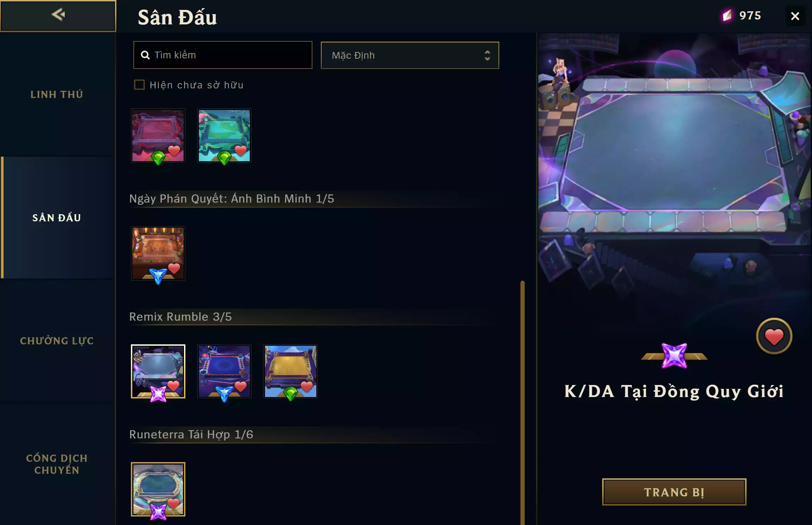Viewport: 812px width, 525px height.
Task: Click the TRANG BỊ equip button
Action: tap(674, 492)
